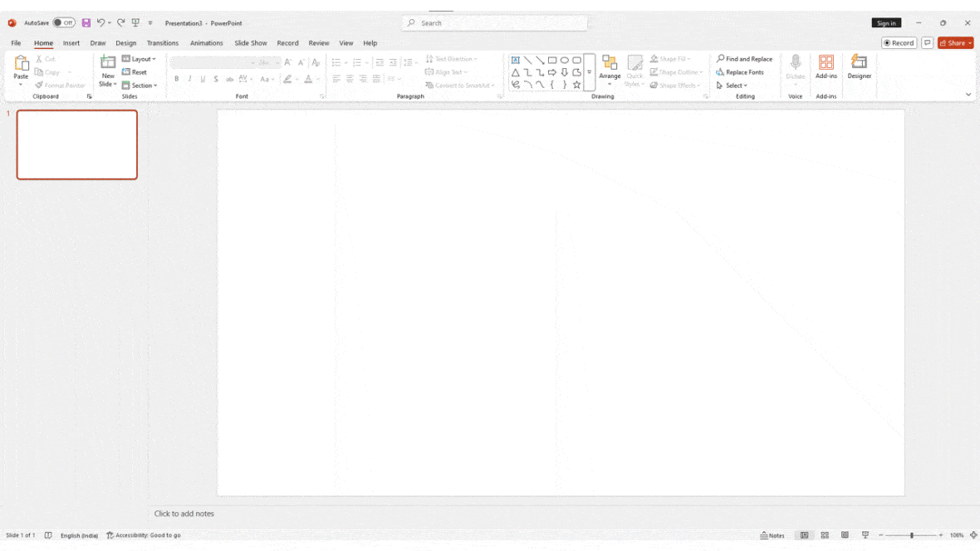Click the Undo arrow icon

click(100, 23)
